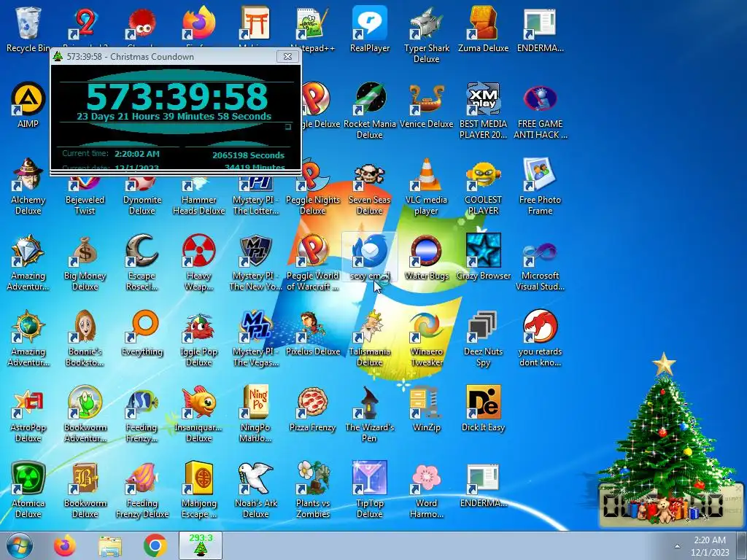This screenshot has width=747, height=560.
Task: Open Windows Explorer from taskbar
Action: 110,545
